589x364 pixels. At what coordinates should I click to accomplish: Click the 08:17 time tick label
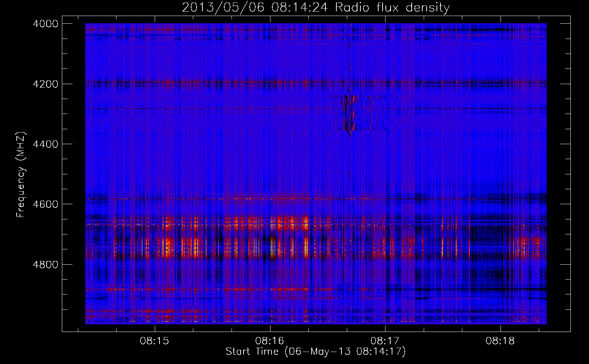[385, 341]
